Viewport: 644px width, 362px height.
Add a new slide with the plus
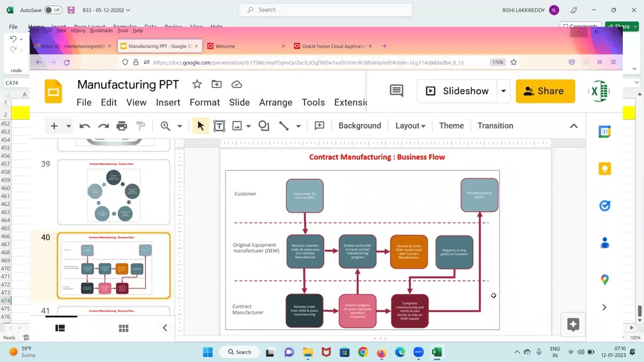pos(54,126)
